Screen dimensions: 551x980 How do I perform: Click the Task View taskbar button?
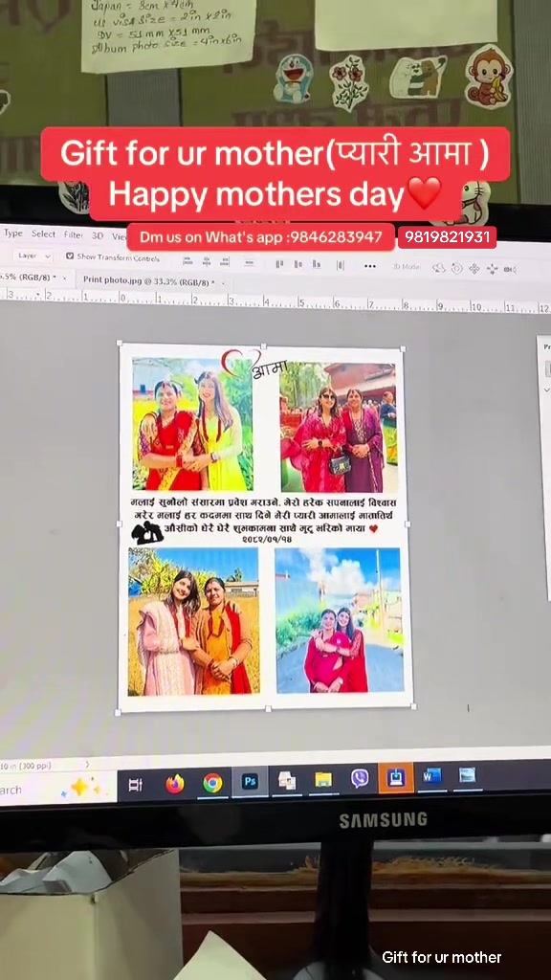click(x=135, y=785)
